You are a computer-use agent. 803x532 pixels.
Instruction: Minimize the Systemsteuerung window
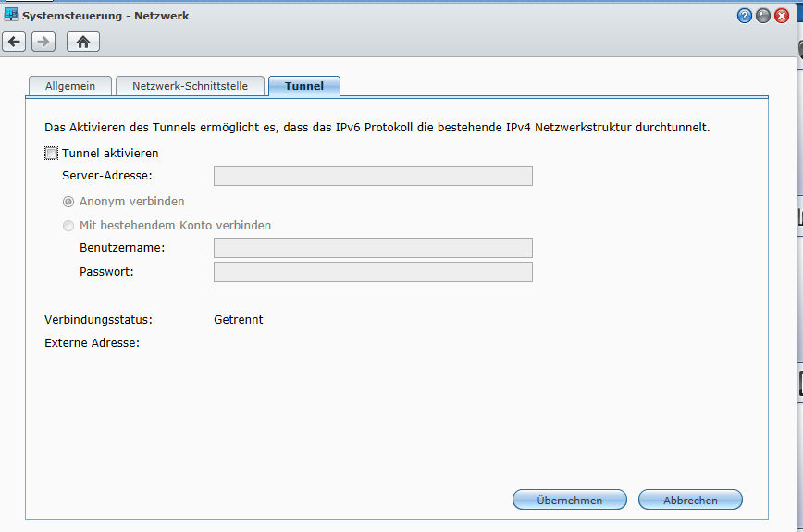[763, 16]
